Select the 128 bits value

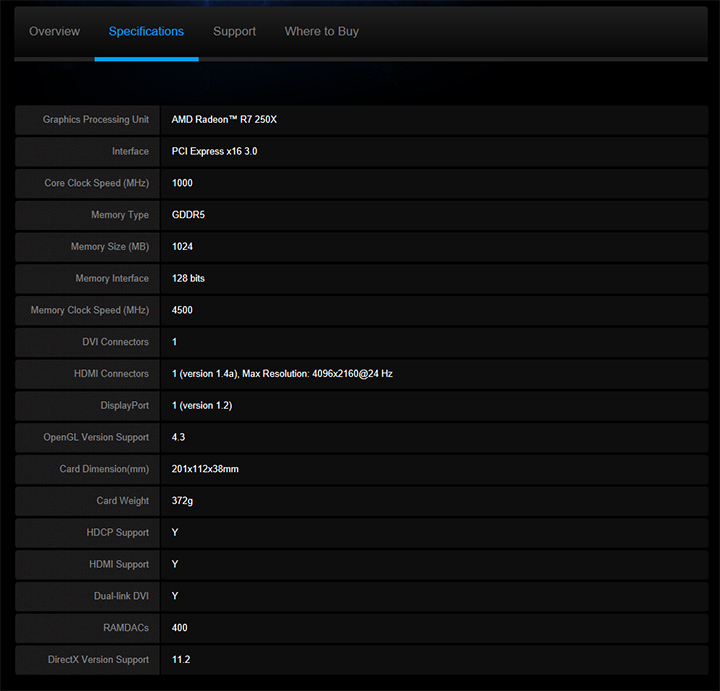tap(188, 278)
